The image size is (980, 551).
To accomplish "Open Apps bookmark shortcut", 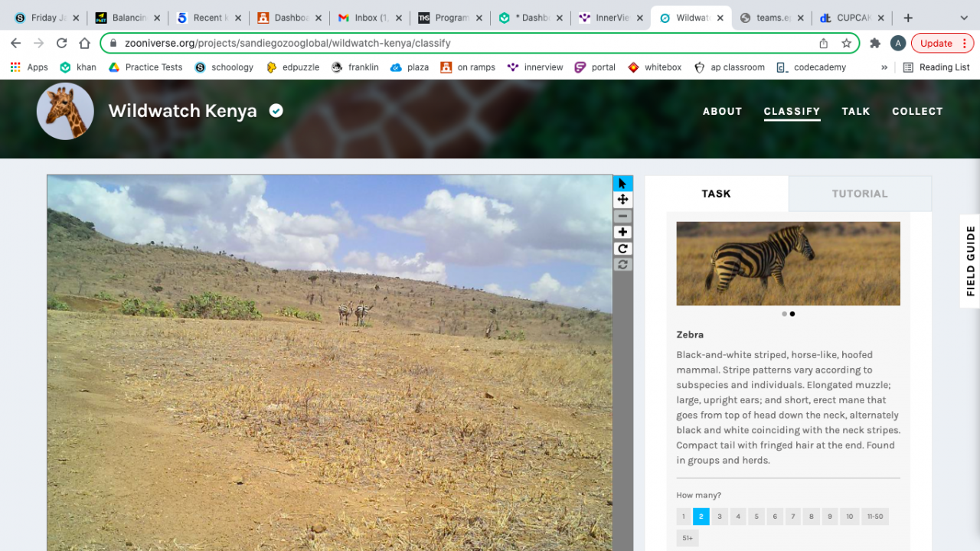I will pos(29,67).
